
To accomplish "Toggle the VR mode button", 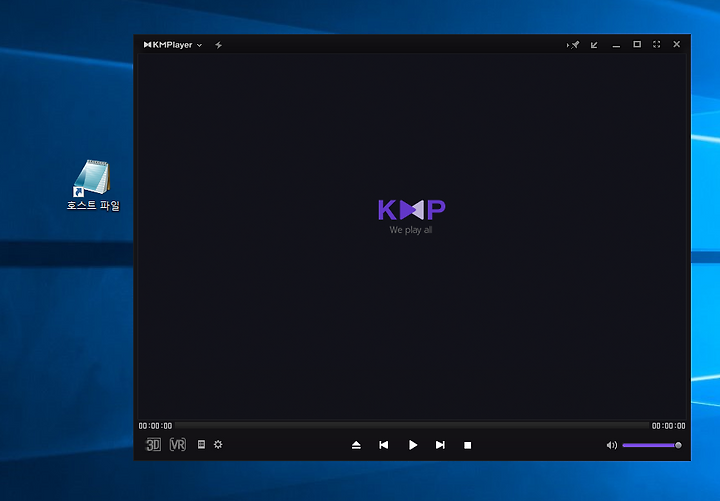I will 178,445.
